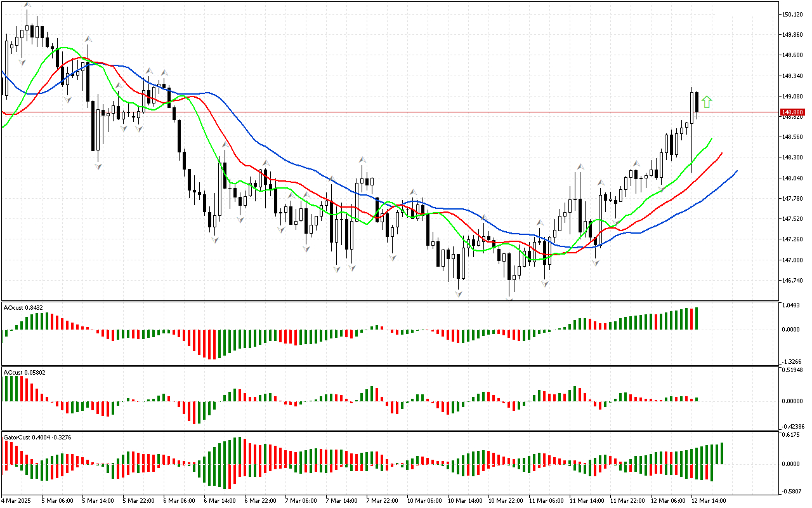Screen dimensions: 812x508
Task: Click the 149.340 price axis value
Action: click(793, 76)
